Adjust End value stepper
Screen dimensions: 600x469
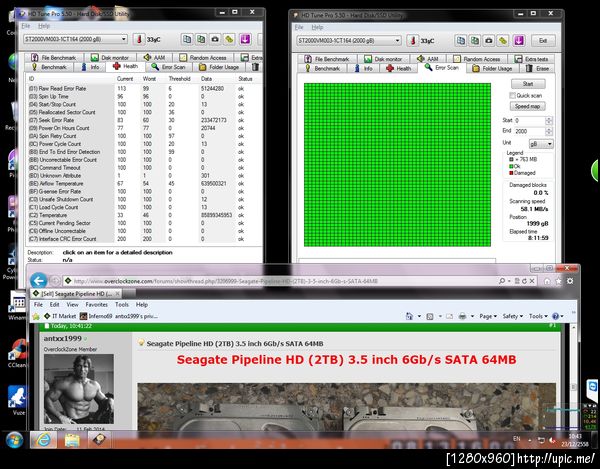point(549,131)
